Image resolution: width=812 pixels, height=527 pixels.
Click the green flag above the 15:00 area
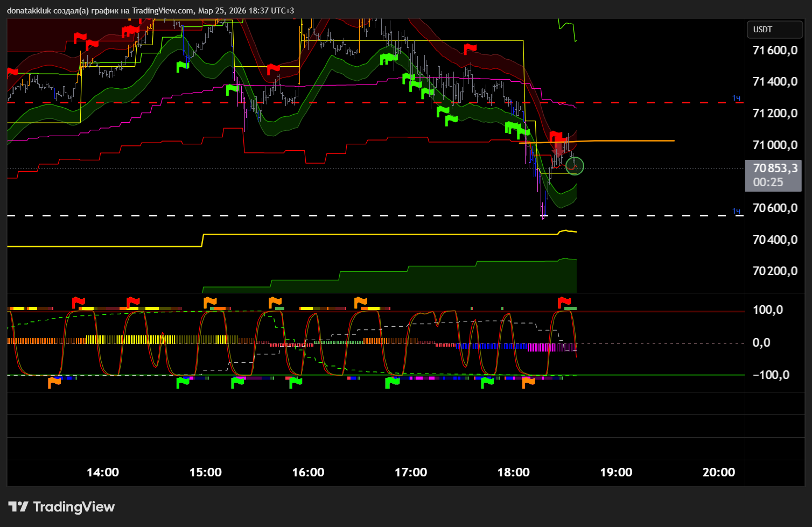tap(183, 66)
